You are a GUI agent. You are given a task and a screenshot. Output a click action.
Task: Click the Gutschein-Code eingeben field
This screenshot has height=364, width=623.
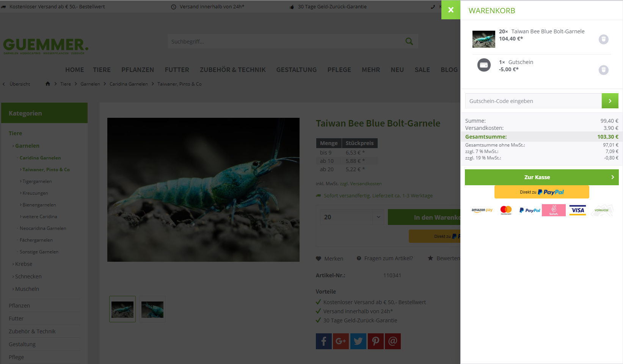click(x=534, y=101)
